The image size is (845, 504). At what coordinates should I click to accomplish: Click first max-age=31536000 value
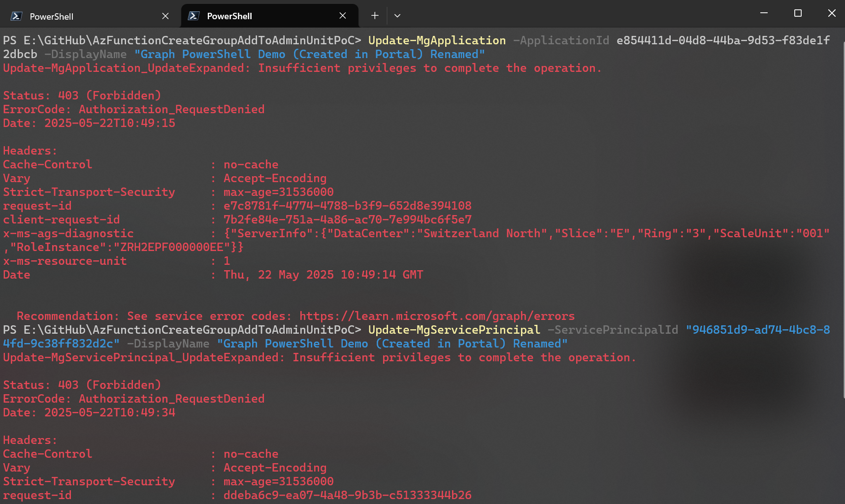[x=279, y=192]
